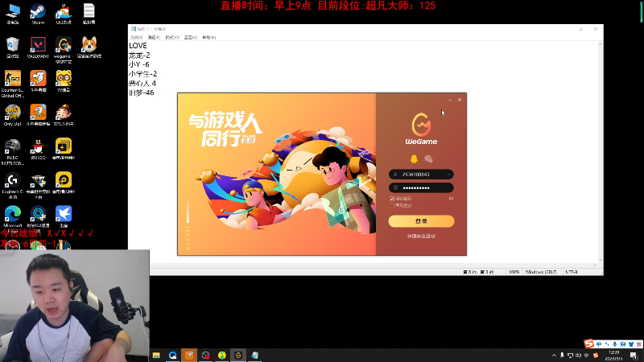Toggle the remember password checkbox
Image resolution: width=644 pixels, height=362 pixels.
pos(392,199)
